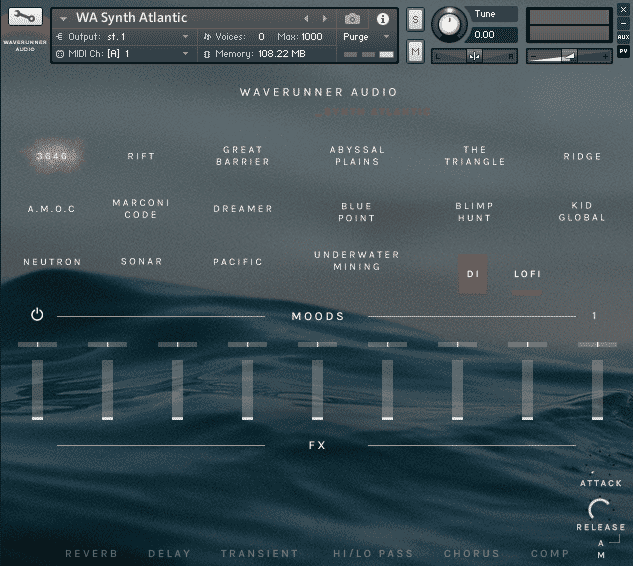Close the instrument with the X button
The width and height of the screenshot is (633, 566).
tap(623, 10)
